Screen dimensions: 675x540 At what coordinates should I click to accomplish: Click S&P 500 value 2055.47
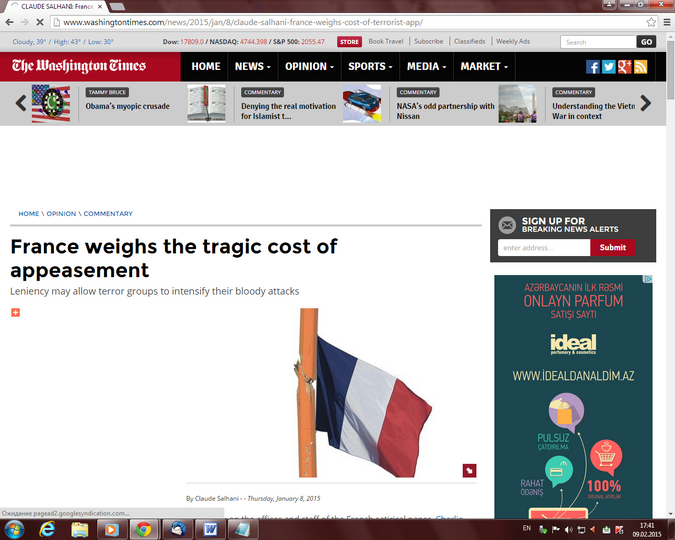pos(313,42)
